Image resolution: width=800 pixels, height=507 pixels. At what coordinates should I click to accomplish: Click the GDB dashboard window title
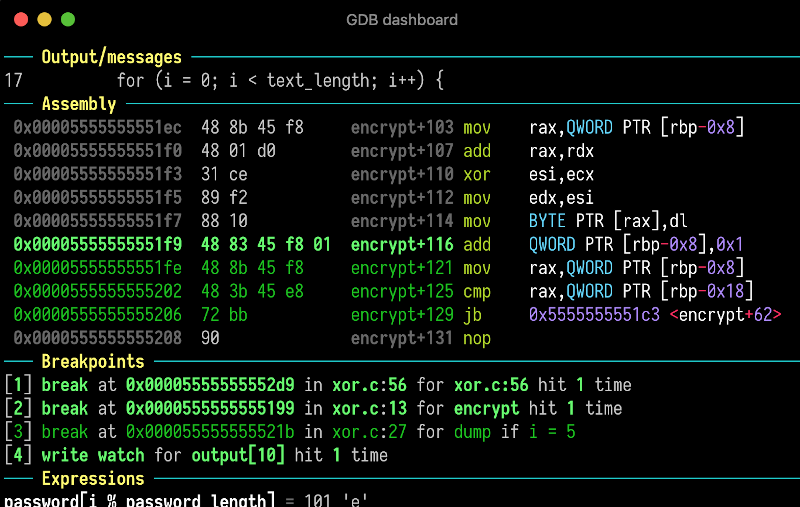401,19
